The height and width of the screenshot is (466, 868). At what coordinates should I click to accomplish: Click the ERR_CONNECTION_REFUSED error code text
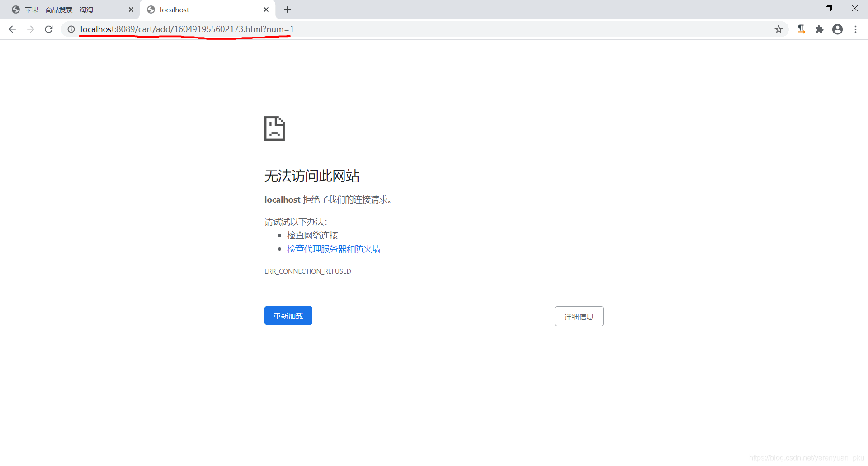(x=308, y=271)
